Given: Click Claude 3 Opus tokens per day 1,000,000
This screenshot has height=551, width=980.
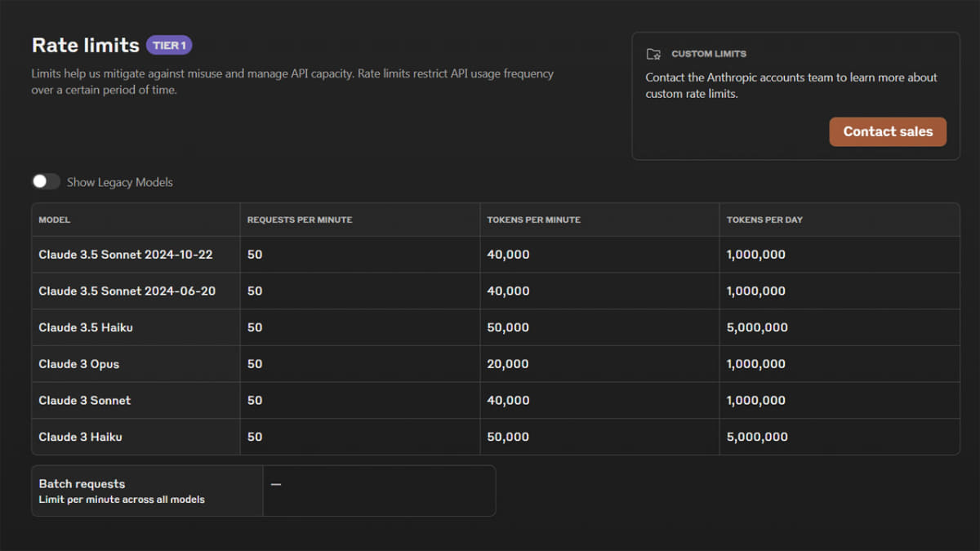Looking at the screenshot, I should tap(756, 364).
